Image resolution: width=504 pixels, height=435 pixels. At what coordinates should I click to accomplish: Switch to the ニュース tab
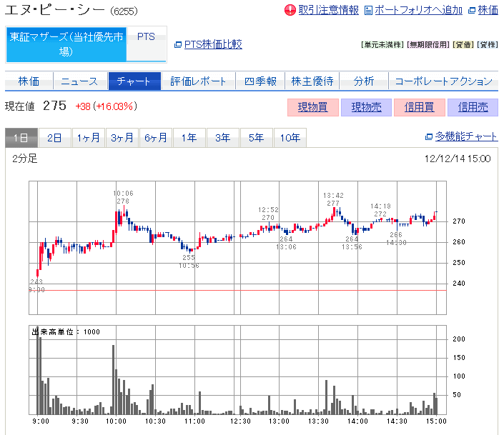(x=79, y=81)
